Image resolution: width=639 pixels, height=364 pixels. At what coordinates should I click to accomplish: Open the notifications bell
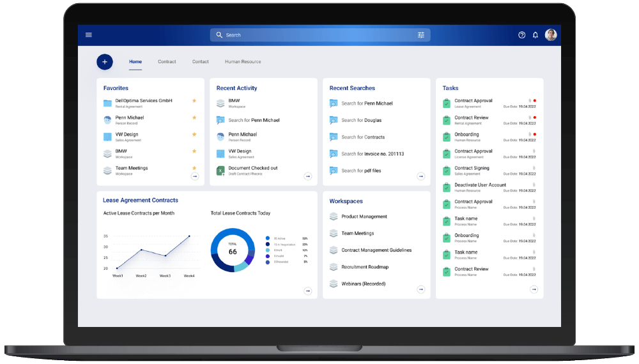click(x=535, y=35)
